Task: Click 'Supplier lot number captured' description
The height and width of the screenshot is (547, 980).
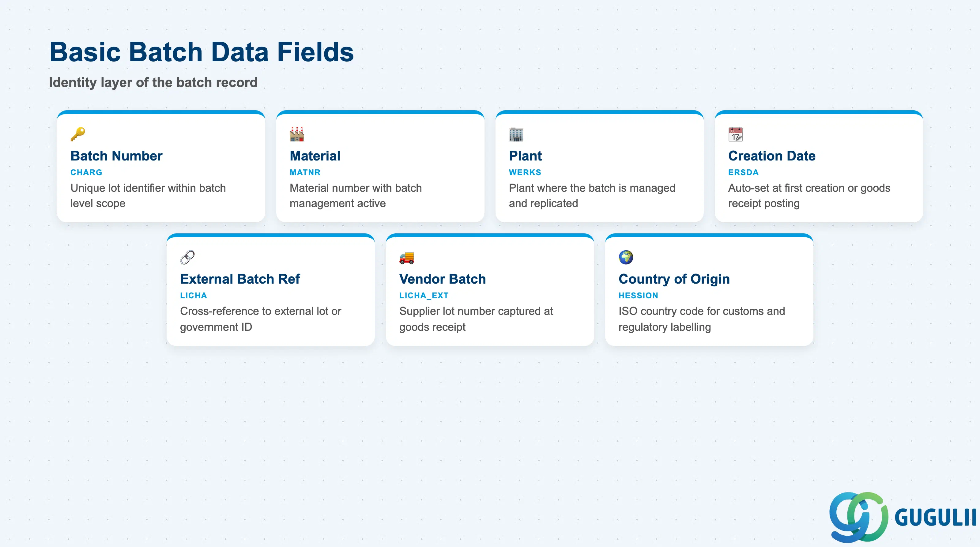Action: pyautogui.click(x=476, y=319)
